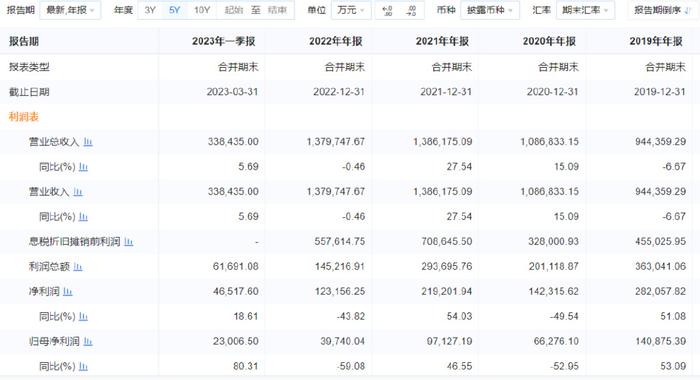Click EBITDA value 557,614.75

coord(340,242)
